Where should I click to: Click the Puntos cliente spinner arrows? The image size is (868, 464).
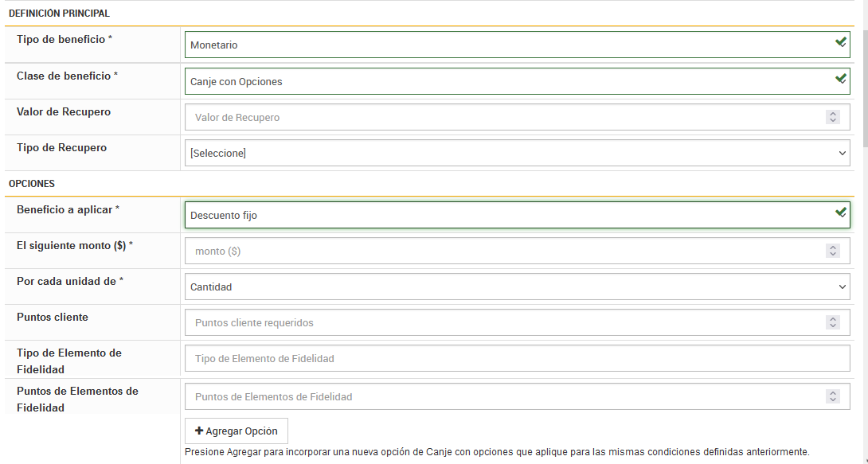(x=833, y=322)
